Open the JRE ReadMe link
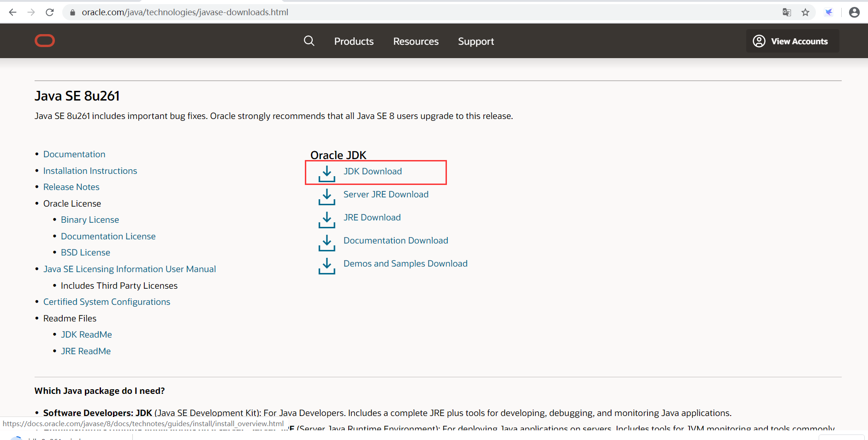Screen dimensions: 868x440 [x=86, y=351]
